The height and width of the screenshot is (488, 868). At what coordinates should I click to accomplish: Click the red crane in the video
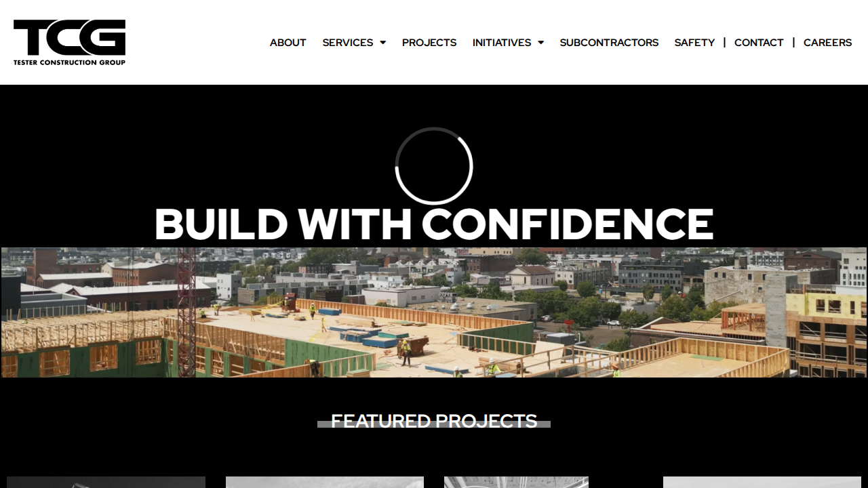(x=186, y=312)
